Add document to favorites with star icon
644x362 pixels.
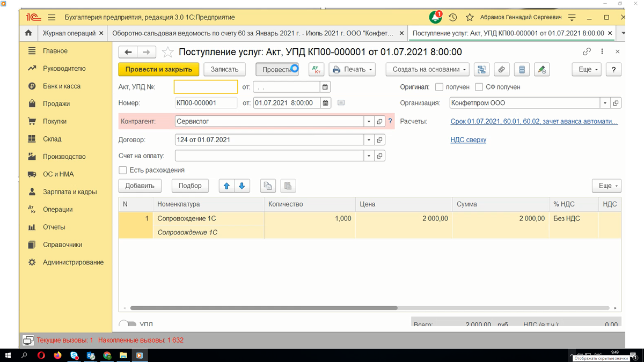(x=168, y=52)
